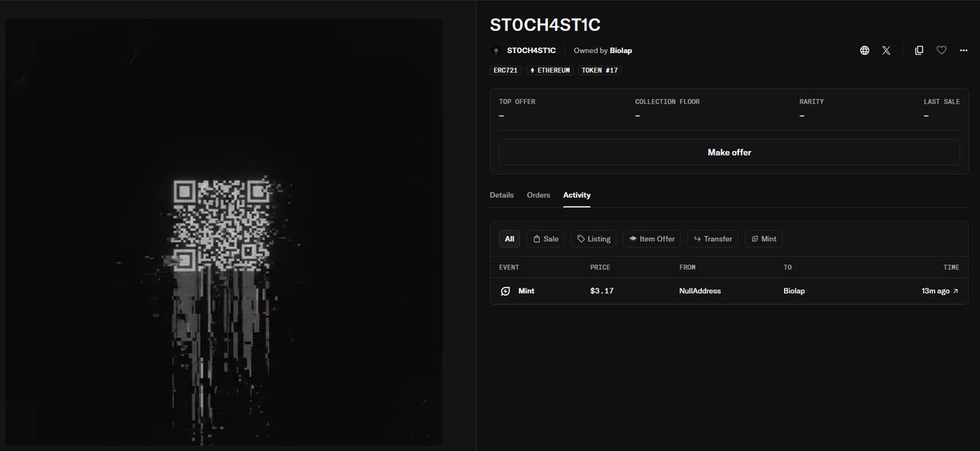Switch to the Details tab

click(x=501, y=195)
